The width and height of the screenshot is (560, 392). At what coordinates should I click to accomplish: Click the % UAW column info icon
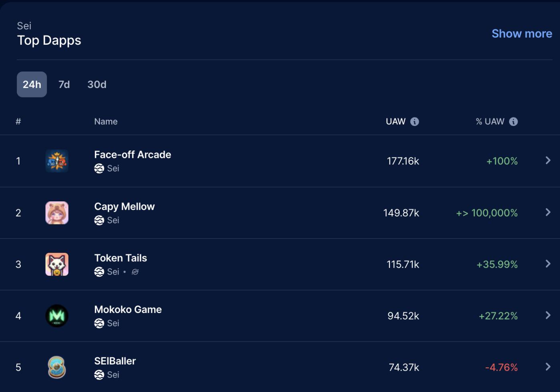[513, 121]
